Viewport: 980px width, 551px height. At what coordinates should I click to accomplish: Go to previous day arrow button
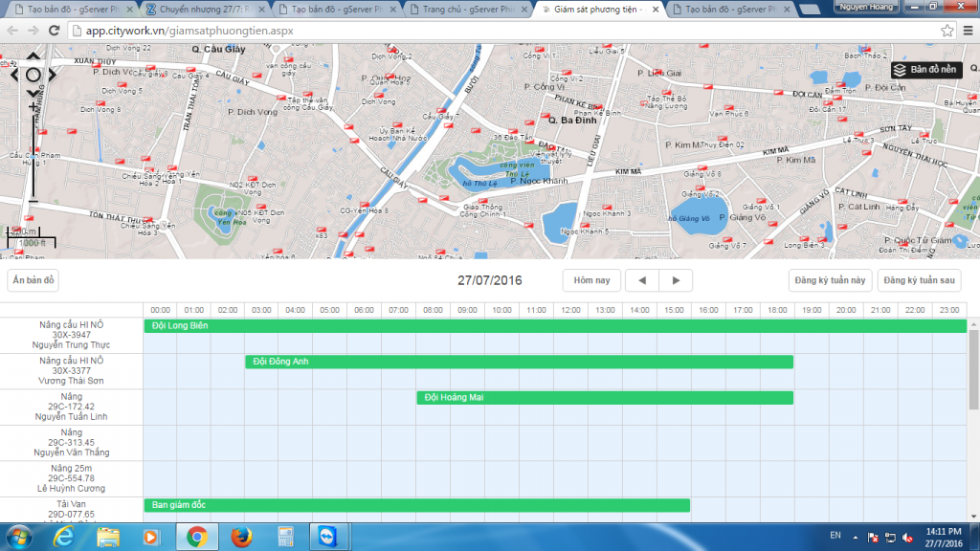[x=642, y=280]
